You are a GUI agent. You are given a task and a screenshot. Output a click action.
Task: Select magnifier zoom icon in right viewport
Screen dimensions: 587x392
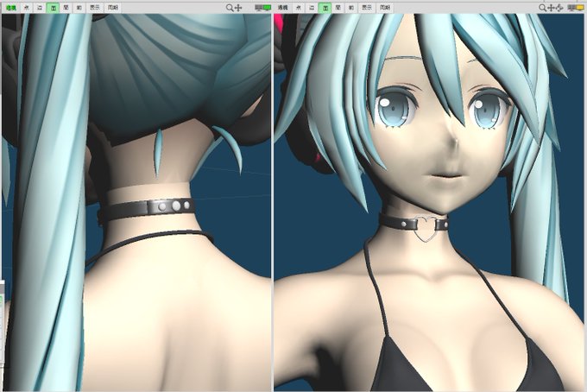coord(542,8)
